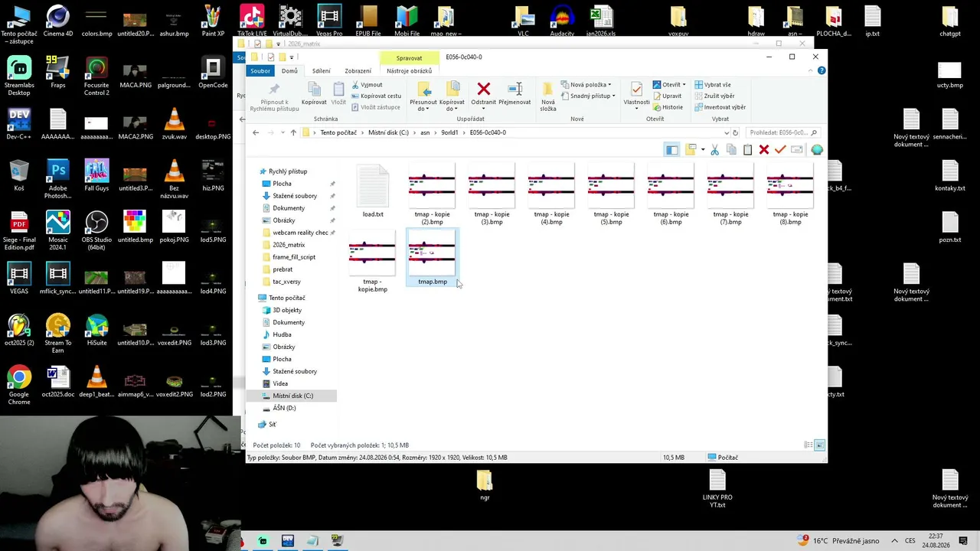
Task: Switch to large thumbnails view icon
Action: [x=819, y=445]
